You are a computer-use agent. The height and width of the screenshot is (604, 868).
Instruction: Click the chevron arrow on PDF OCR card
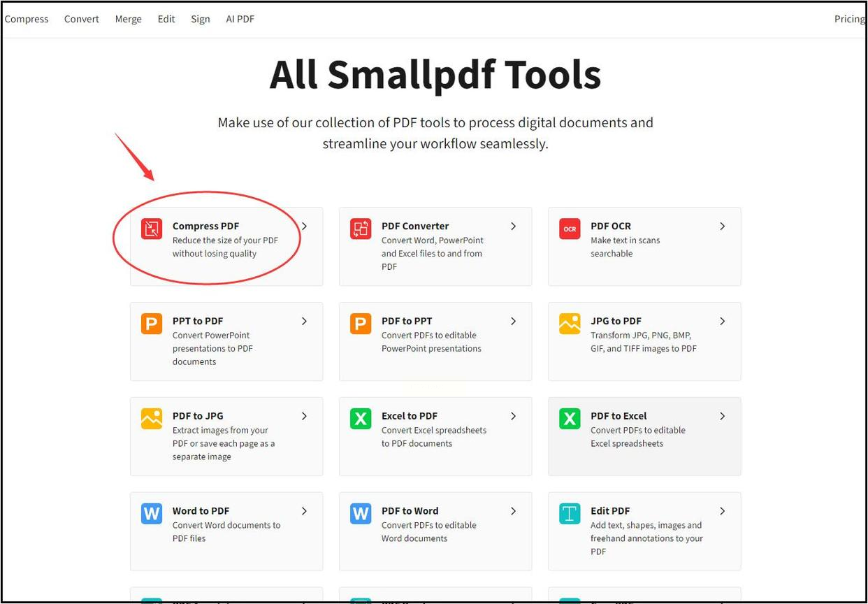click(722, 226)
